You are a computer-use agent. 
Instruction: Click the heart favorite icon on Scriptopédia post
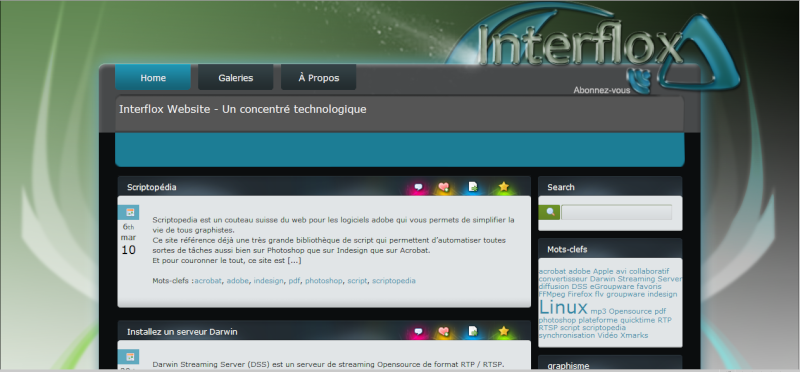point(444,187)
